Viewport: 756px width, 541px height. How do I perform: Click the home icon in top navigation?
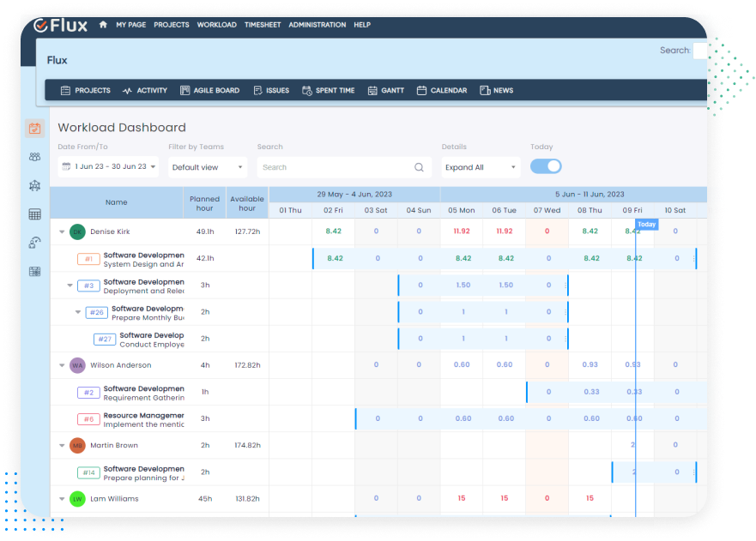103,24
